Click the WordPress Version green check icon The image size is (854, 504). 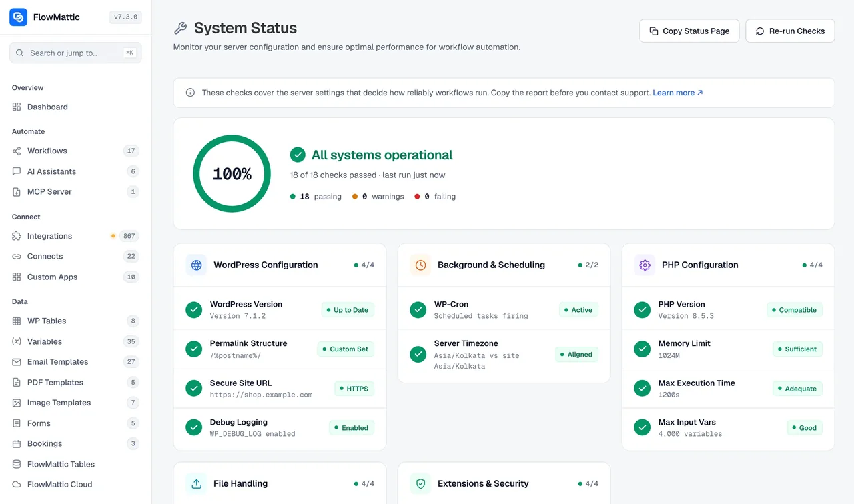pyautogui.click(x=194, y=309)
